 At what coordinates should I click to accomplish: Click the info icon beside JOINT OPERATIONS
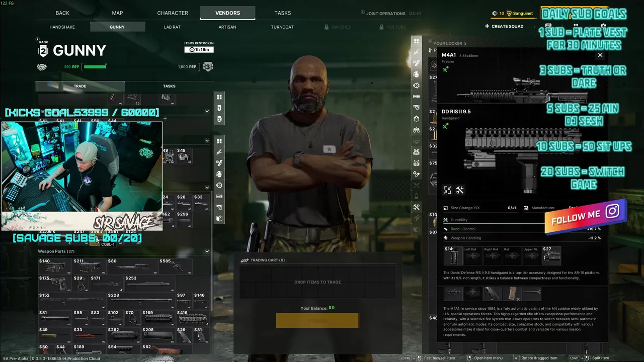(x=363, y=12)
